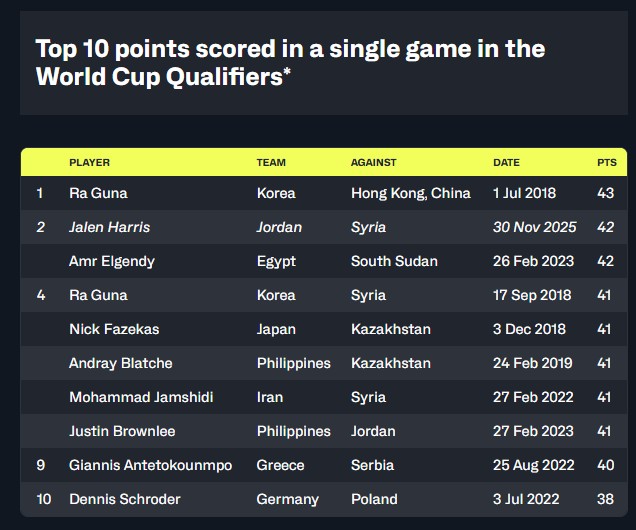Image resolution: width=636 pixels, height=530 pixels.
Task: Select the table title heading text
Action: pos(290,63)
